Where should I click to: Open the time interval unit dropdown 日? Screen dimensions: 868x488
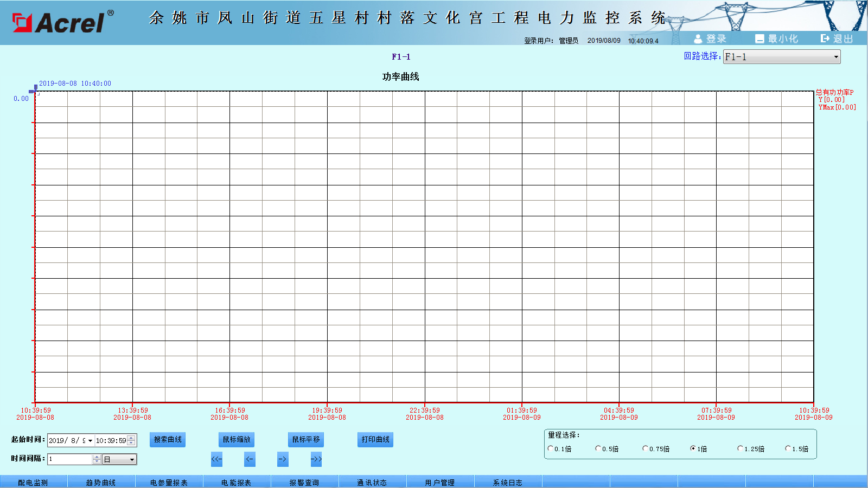click(x=132, y=459)
